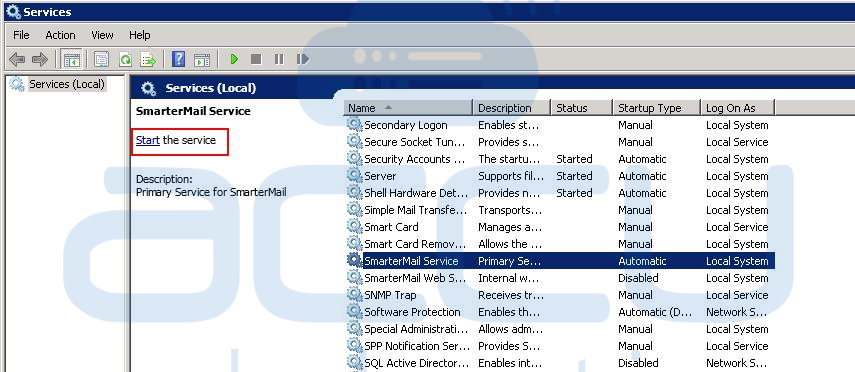855x372 pixels.
Task: Click gear icon beside Security Accounts row
Action: click(354, 159)
